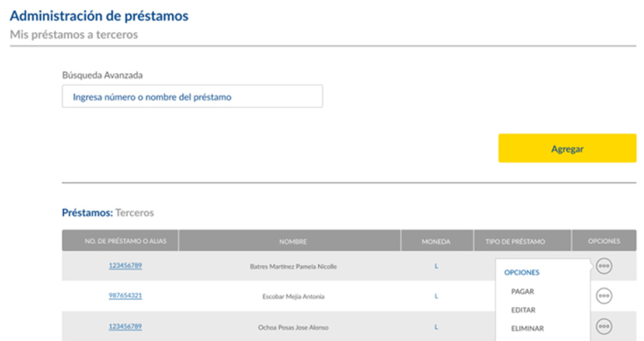Click the Moneda column header

point(436,241)
